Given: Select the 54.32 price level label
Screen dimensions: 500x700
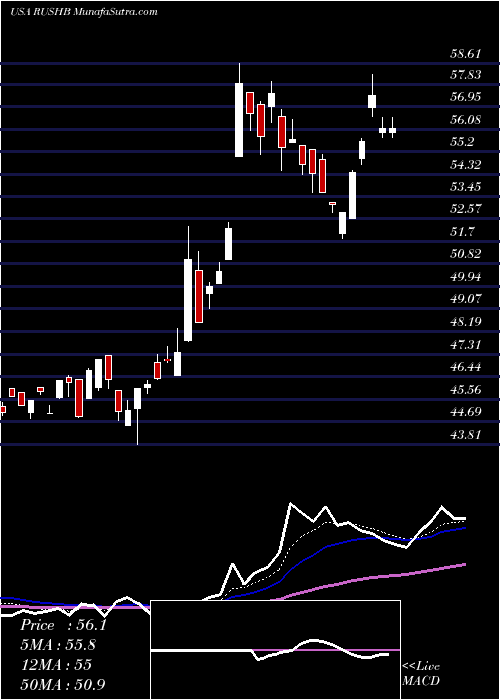Looking at the screenshot, I should tap(466, 165).
